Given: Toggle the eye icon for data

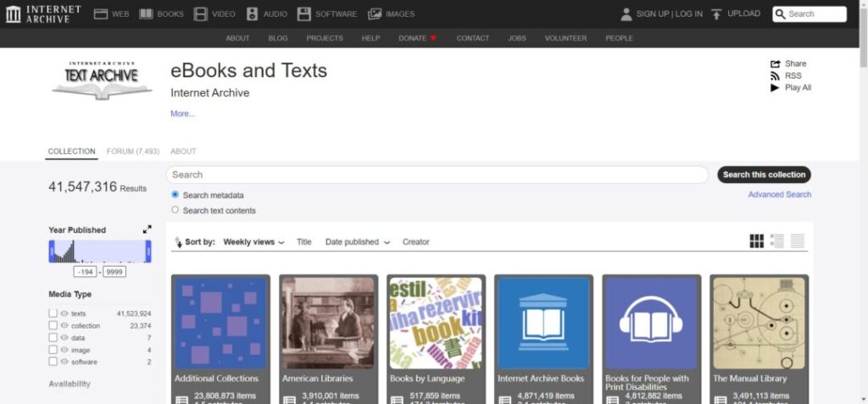Looking at the screenshot, I should pos(64,338).
